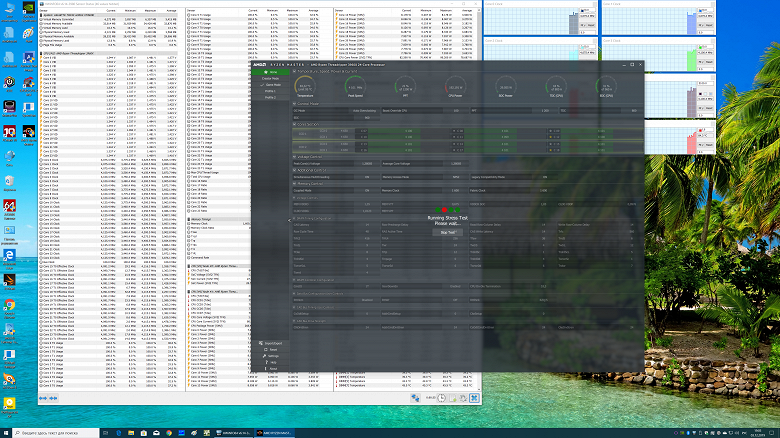Viewport: 780px width, 438px height.
Task: Collapse the CAD Bus Drive Strength section
Action: click(294, 321)
